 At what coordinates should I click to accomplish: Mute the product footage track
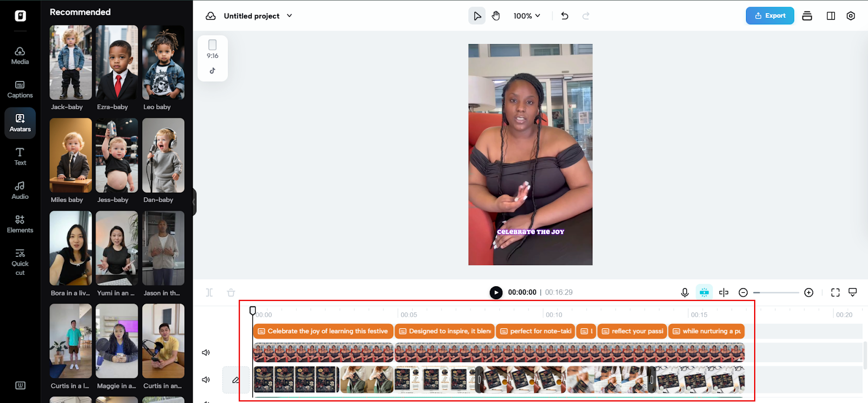206,380
